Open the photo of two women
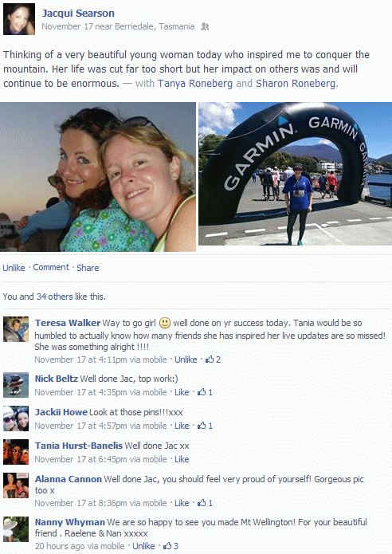Screen dimensions: 392x554 [x=98, y=177]
